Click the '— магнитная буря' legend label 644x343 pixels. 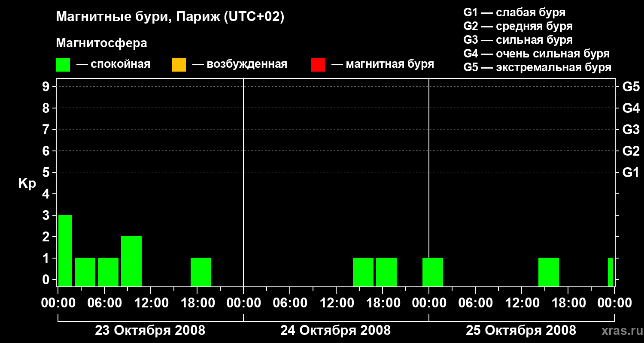click(383, 65)
